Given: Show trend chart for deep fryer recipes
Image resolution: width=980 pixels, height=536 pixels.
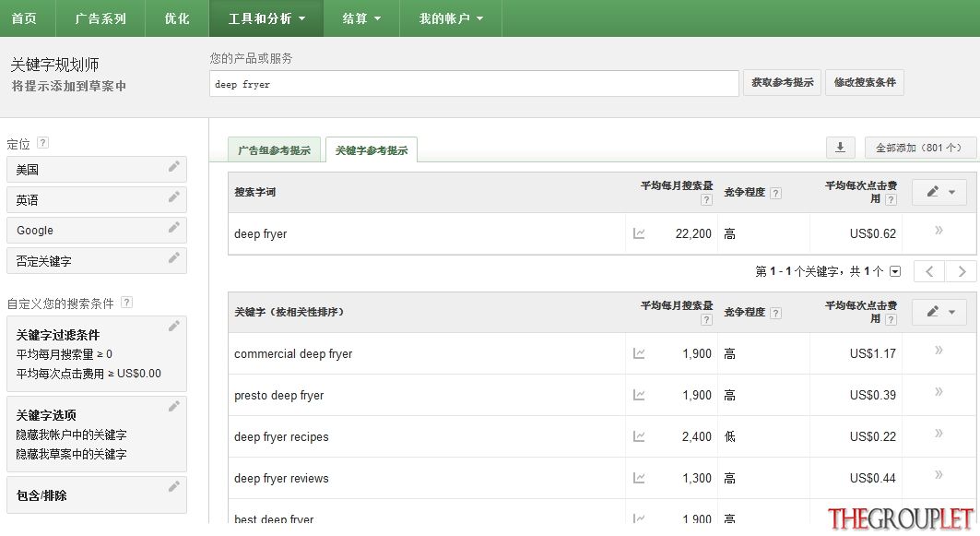Looking at the screenshot, I should 639,436.
